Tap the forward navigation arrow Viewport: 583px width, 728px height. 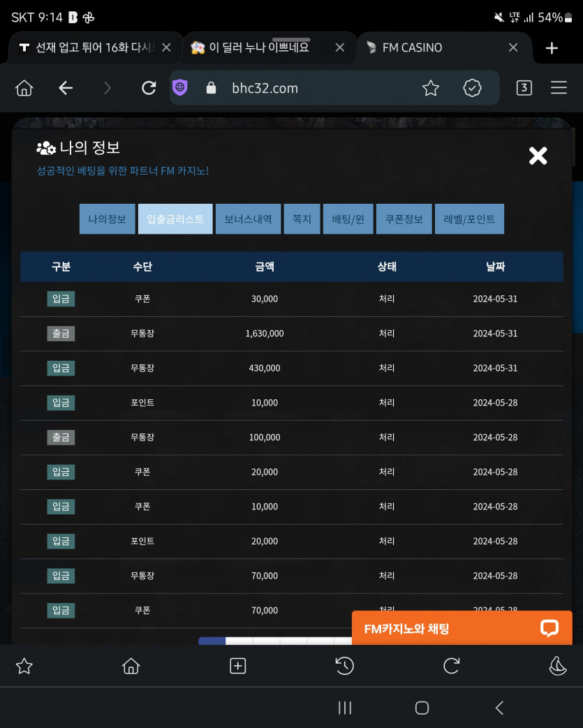[x=108, y=88]
